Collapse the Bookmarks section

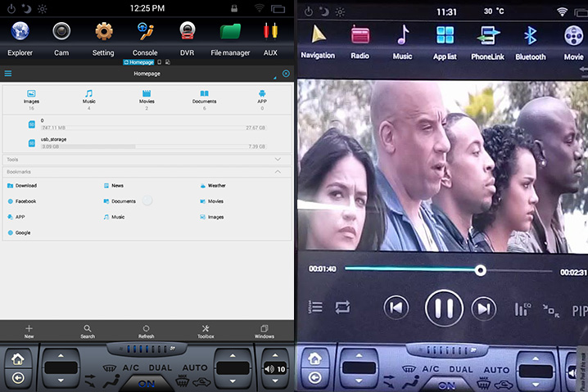pyautogui.click(x=147, y=172)
